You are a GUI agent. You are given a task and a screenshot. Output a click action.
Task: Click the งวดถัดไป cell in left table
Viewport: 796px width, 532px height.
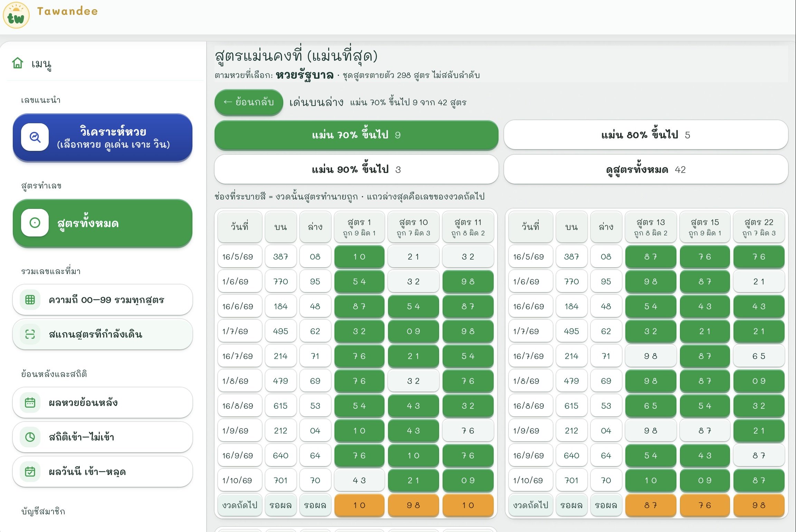tap(240, 505)
